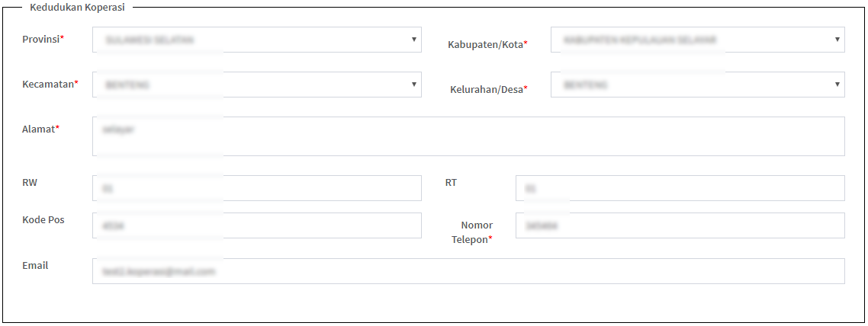The image size is (868, 326).
Task: Focus the RT input field
Action: tap(680, 188)
